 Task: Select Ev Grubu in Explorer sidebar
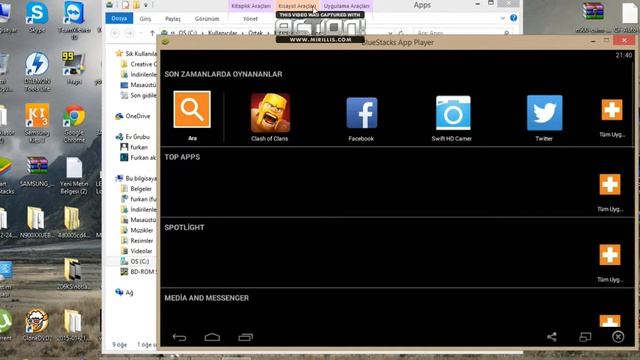tap(133, 137)
